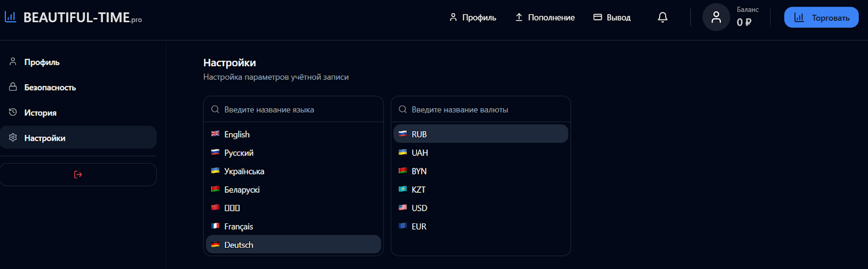The width and height of the screenshot is (868, 269).
Task: Choose KZT currency option
Action: point(481,190)
